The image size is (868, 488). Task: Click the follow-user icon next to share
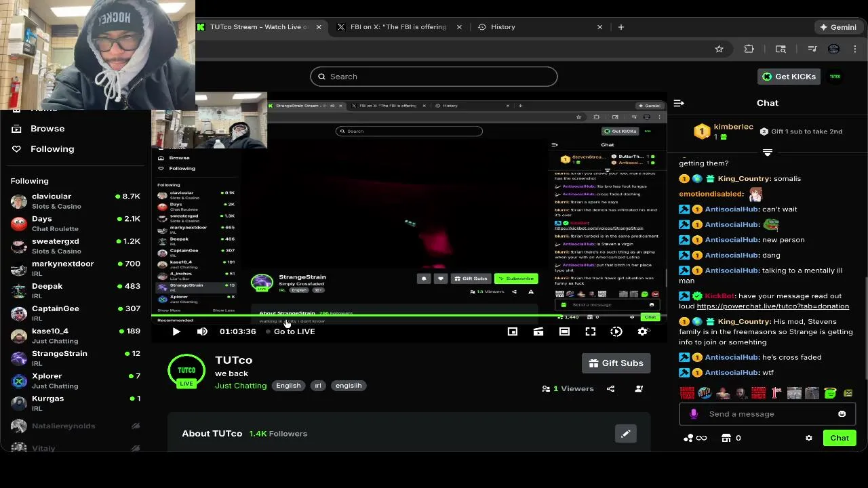coord(639,388)
